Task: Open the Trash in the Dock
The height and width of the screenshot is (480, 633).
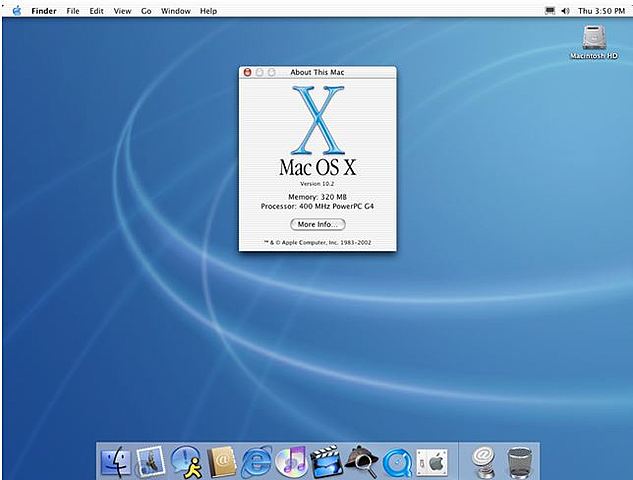Action: (519, 463)
